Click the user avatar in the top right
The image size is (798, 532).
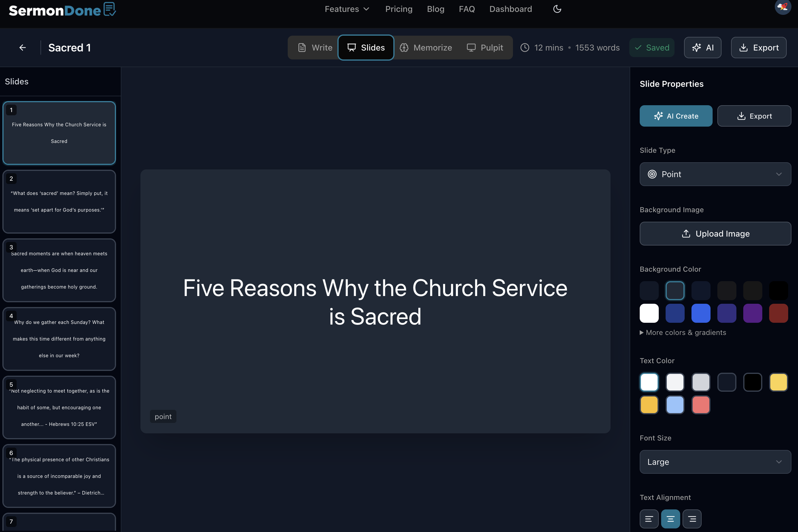pyautogui.click(x=783, y=7)
